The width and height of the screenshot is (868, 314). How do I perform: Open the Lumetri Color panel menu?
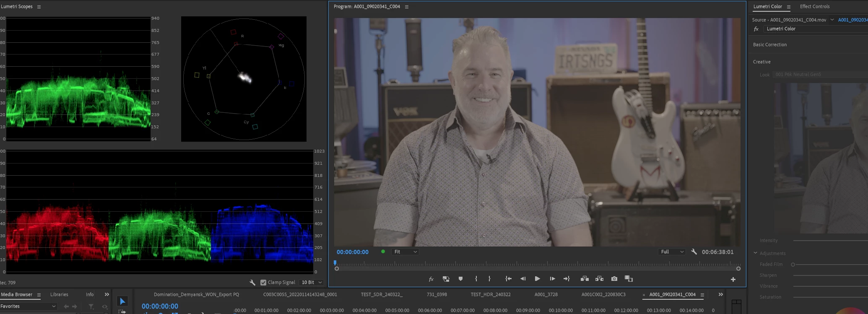(788, 7)
